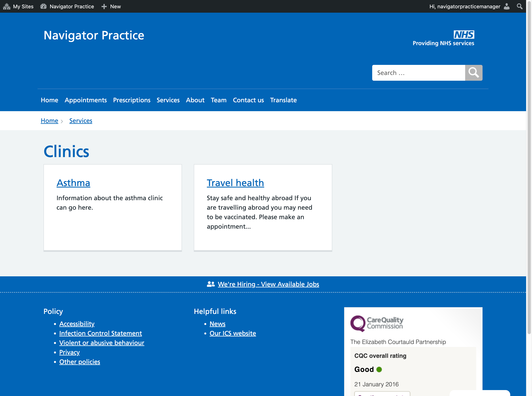Click We're Hiring - View Available Jobs link
This screenshot has height=396, width=532.
268,284
